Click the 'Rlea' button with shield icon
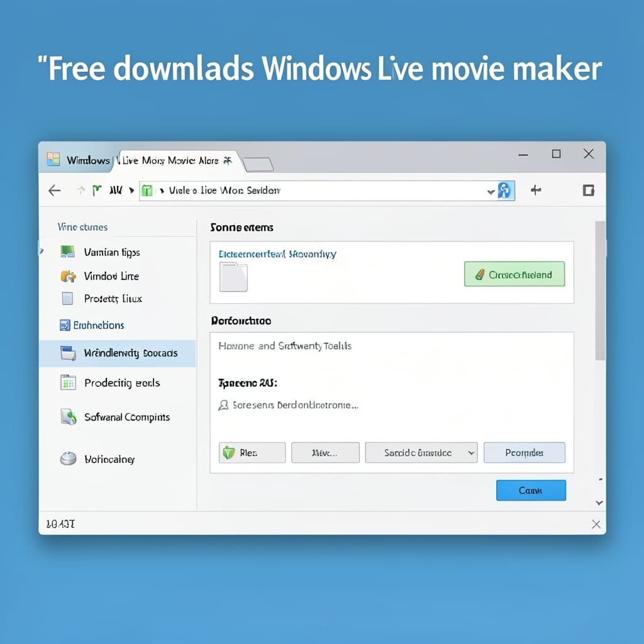644x644 pixels. coord(252,453)
